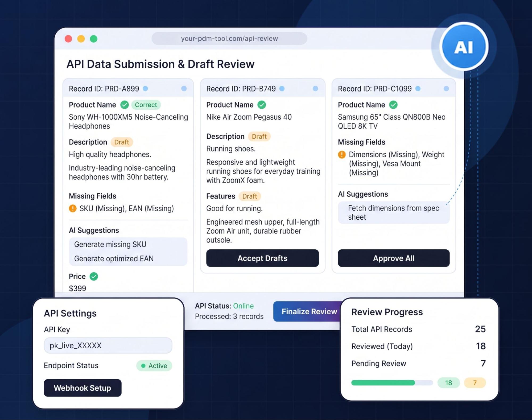This screenshot has height=420, width=532.
Task: Click green checkmark beside Samsung Product Name
Action: pyautogui.click(x=393, y=105)
